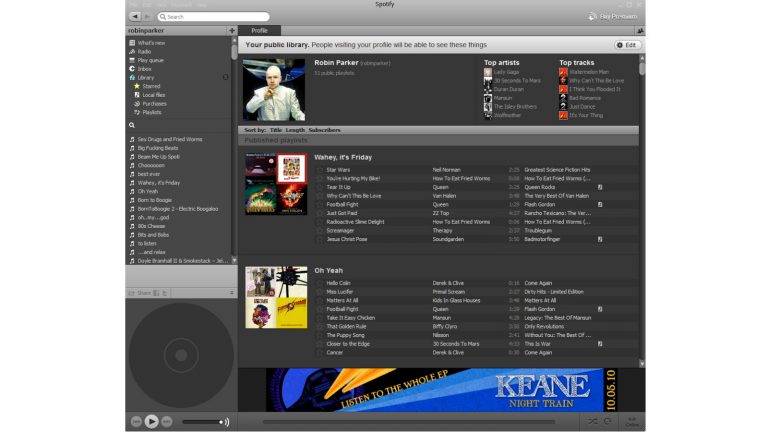Click the sidebar search magnifier icon

click(132, 125)
